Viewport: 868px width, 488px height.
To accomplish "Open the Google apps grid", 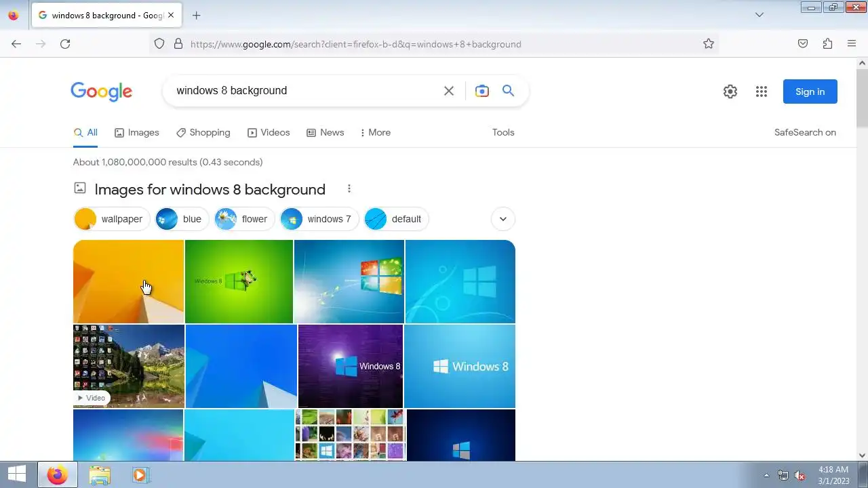I will [762, 91].
